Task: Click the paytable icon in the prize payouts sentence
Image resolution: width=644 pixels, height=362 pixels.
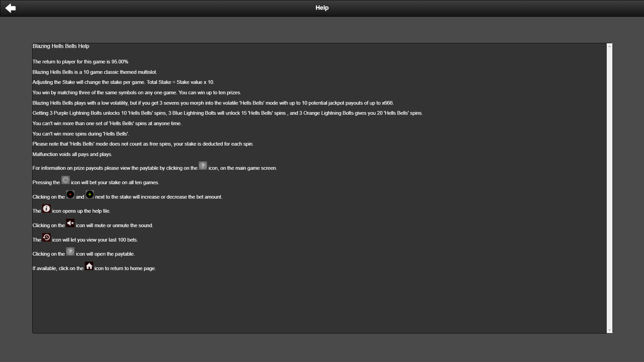Action: [x=203, y=166]
